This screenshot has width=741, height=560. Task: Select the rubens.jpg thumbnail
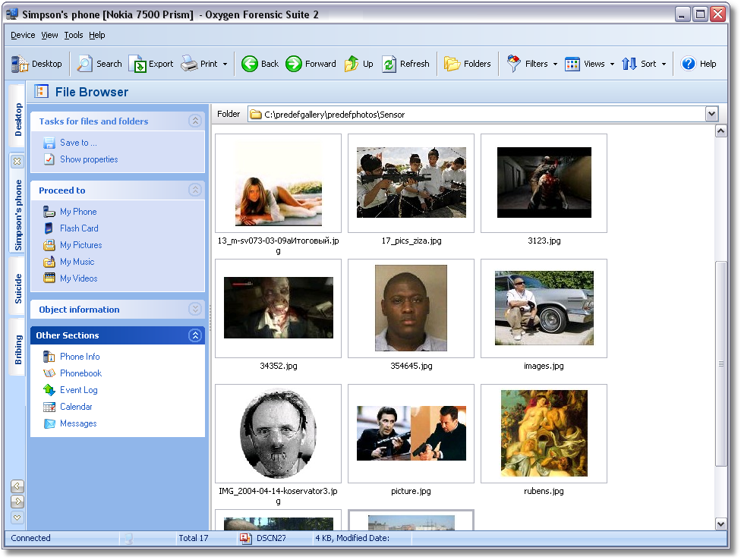click(544, 433)
